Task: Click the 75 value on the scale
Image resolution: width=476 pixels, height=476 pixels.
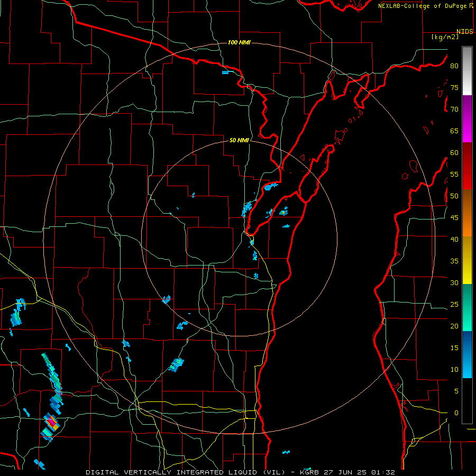Action: click(x=454, y=88)
